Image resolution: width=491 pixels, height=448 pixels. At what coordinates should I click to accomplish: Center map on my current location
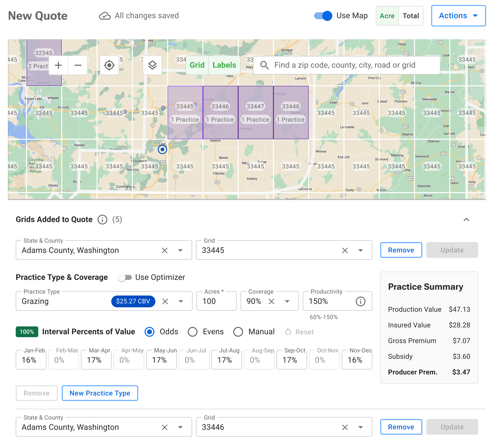click(109, 65)
